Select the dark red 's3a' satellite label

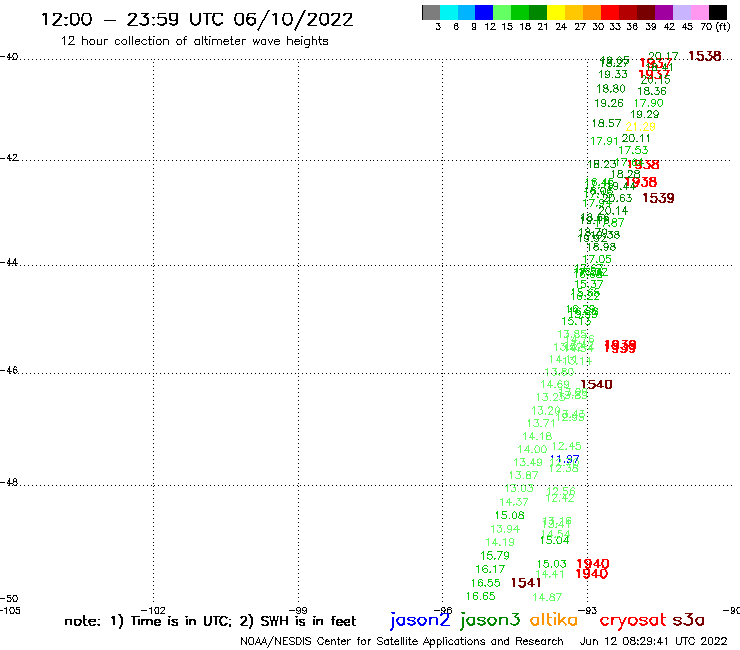(689, 620)
